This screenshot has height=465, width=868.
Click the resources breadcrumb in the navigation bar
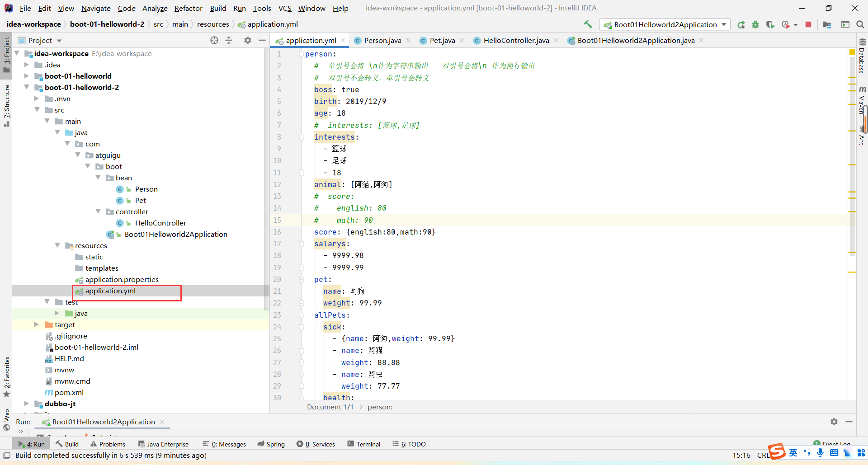click(x=213, y=24)
